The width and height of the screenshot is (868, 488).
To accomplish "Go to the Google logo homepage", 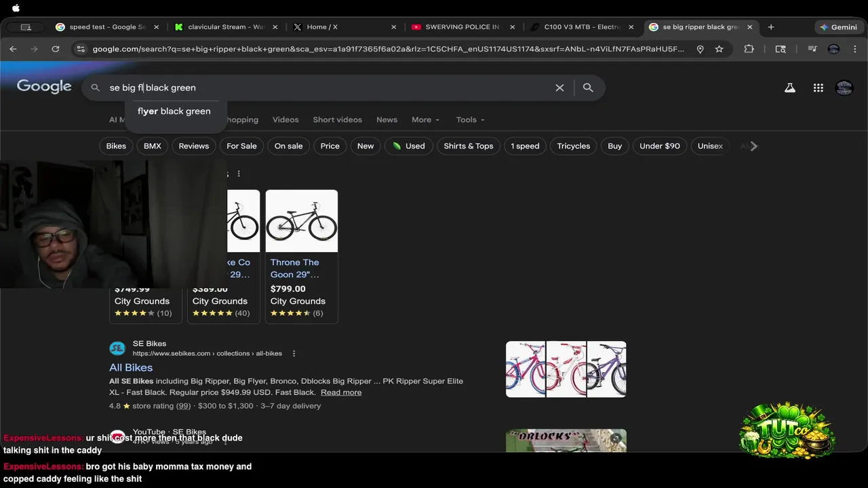I will pos(44,87).
